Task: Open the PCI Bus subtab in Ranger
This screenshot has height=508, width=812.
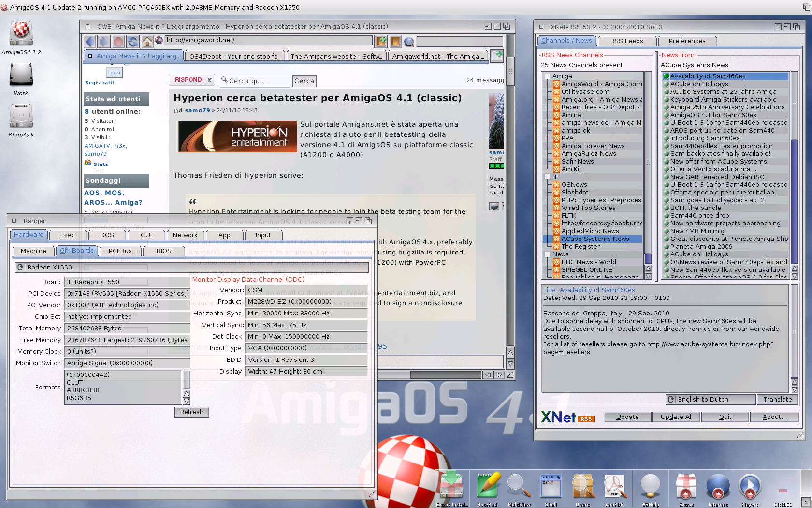Action: point(120,251)
